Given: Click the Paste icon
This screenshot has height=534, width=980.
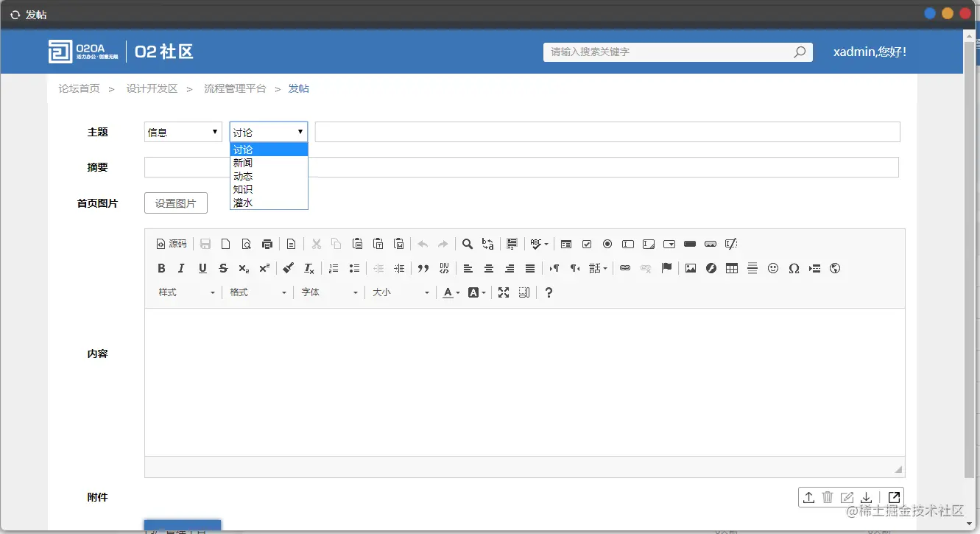Looking at the screenshot, I should coord(357,244).
